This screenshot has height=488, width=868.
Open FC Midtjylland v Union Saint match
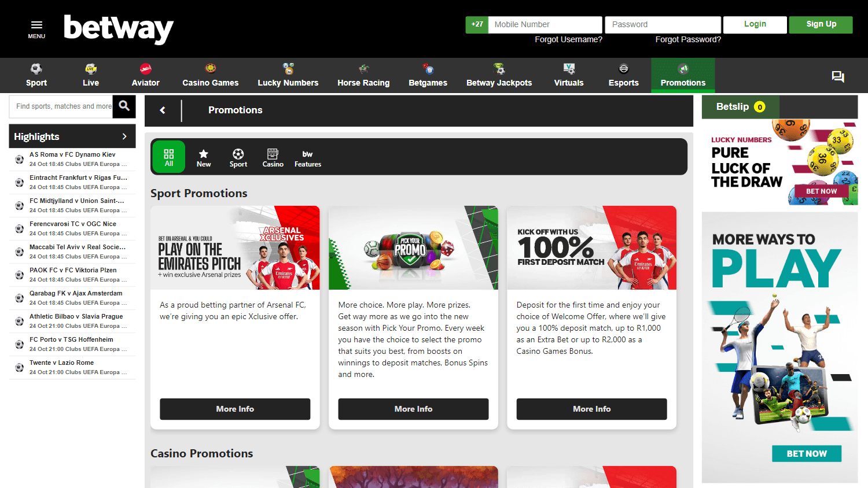(x=72, y=205)
